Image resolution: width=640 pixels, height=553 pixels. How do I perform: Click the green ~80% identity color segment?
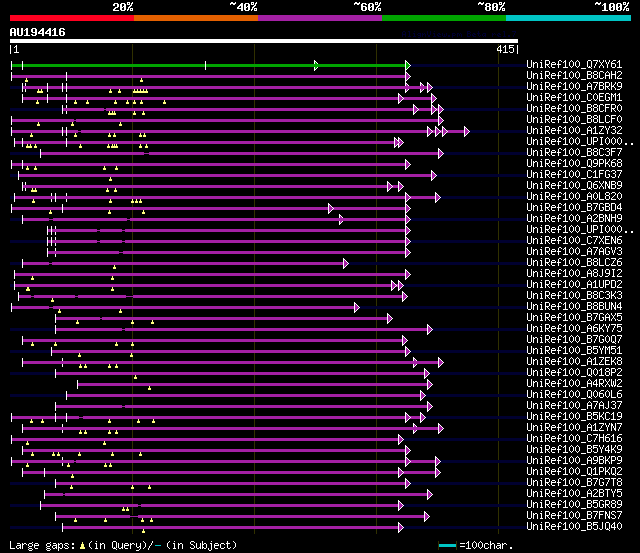(444, 18)
